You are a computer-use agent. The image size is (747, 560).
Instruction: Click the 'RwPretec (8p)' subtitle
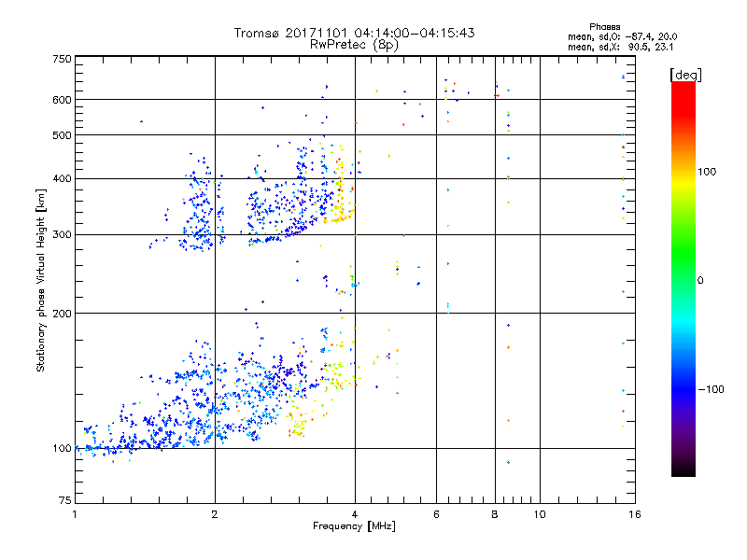[x=354, y=45]
